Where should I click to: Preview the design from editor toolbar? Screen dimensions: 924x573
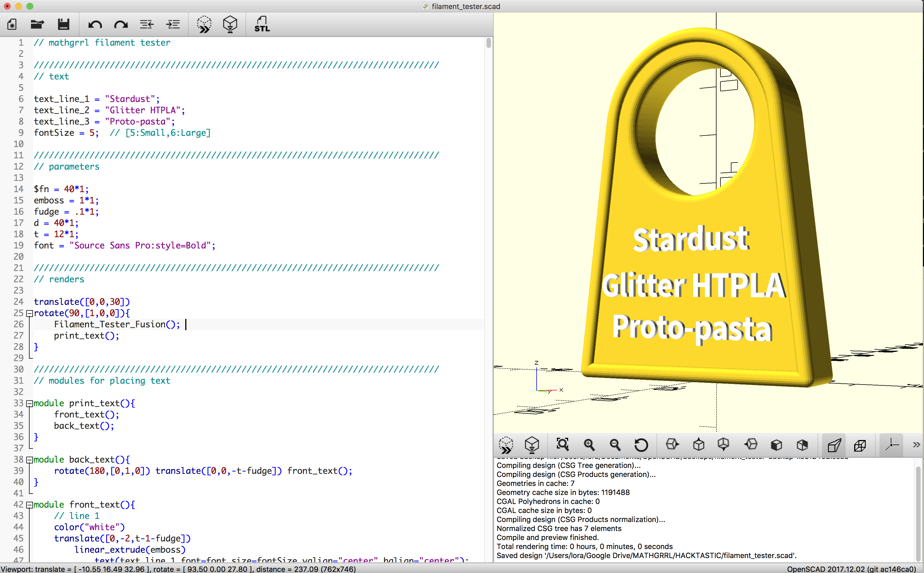coord(204,25)
